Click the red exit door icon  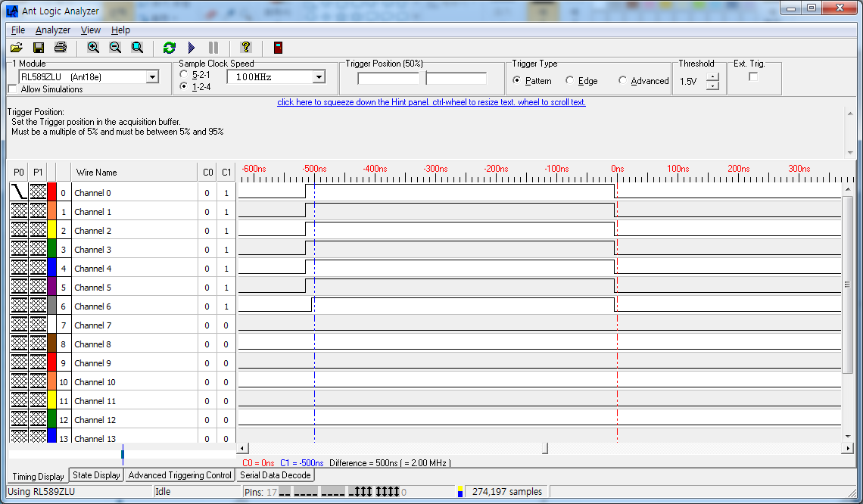(279, 48)
